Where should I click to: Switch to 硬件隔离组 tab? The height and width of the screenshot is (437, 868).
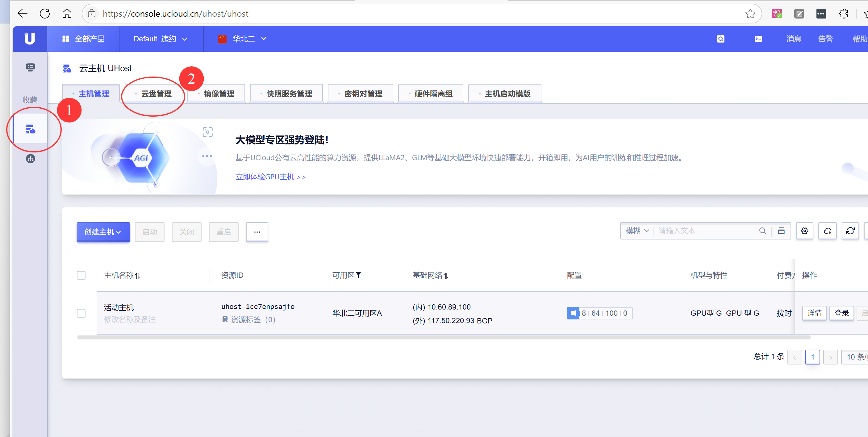(x=431, y=94)
